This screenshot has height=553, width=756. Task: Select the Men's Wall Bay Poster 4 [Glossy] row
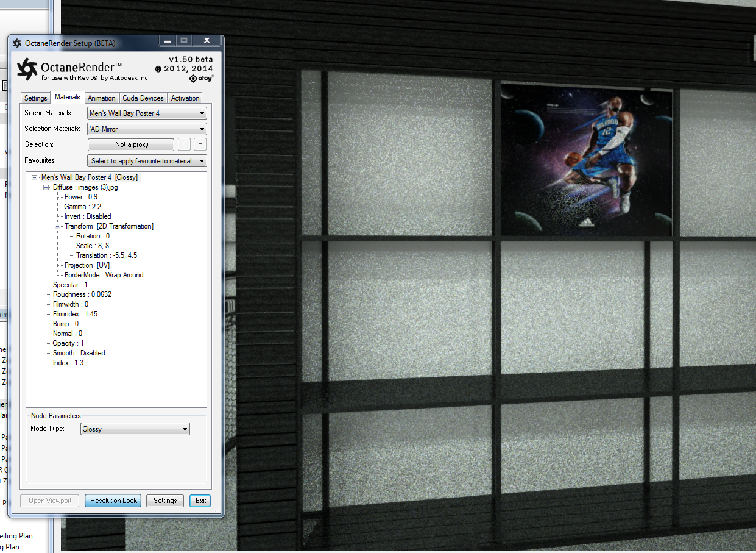click(90, 177)
